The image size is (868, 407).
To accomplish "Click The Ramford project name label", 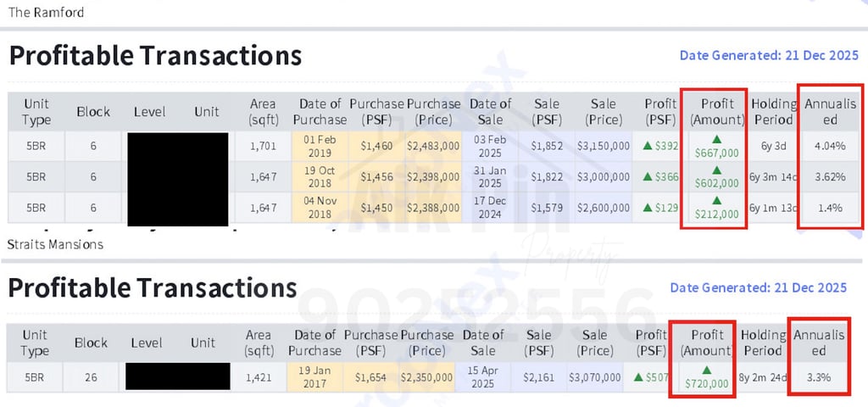I will 47,13.
